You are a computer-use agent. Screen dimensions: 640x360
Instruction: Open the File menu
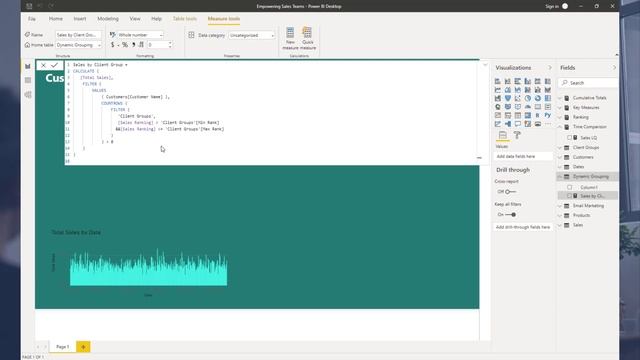point(32,19)
